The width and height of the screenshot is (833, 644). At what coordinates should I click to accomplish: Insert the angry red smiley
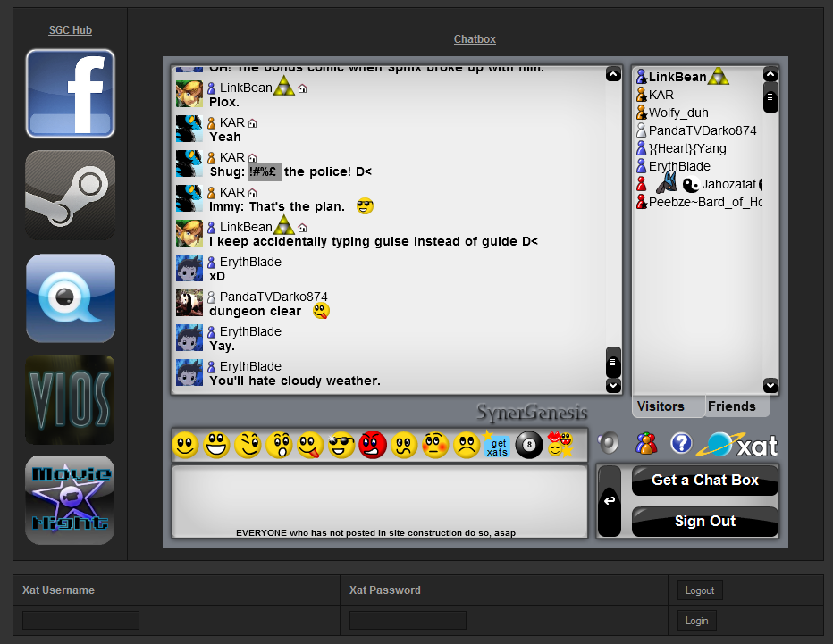[373, 444]
